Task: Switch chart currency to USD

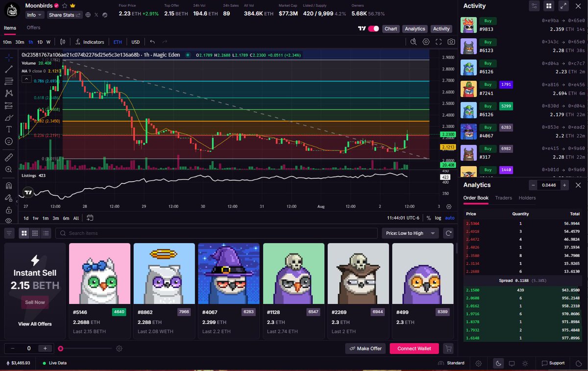Action: pyautogui.click(x=135, y=42)
